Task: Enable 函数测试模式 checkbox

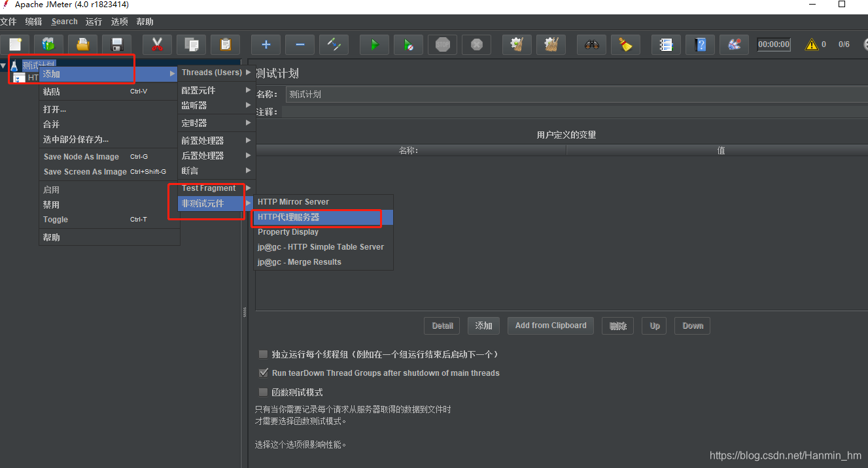Action: (x=263, y=392)
